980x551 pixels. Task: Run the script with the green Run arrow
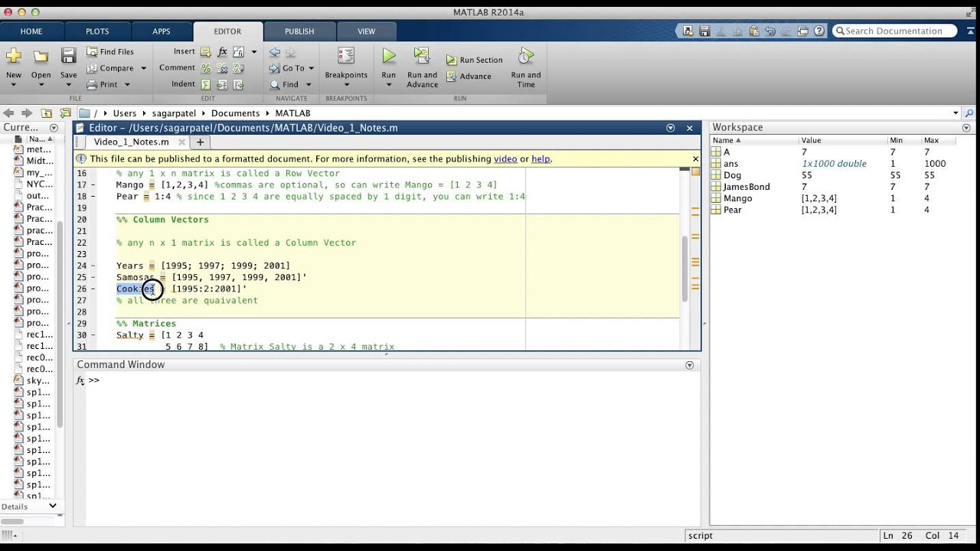pos(389,56)
